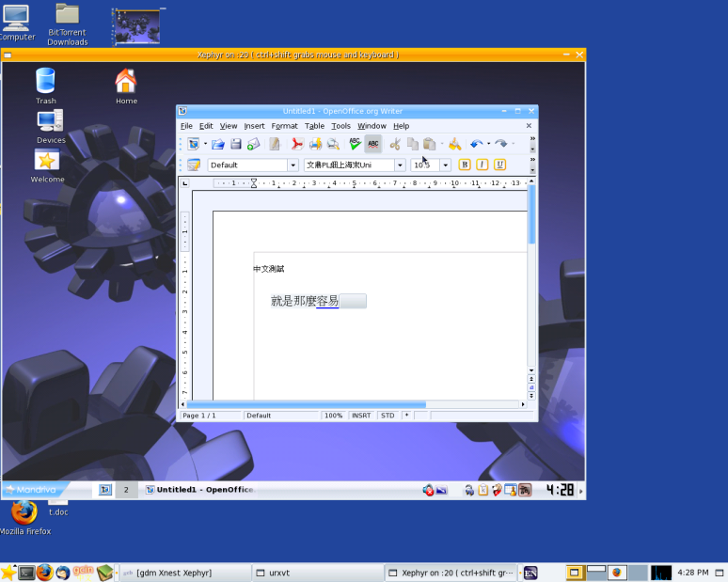Click the Open document folder icon

pos(218,144)
